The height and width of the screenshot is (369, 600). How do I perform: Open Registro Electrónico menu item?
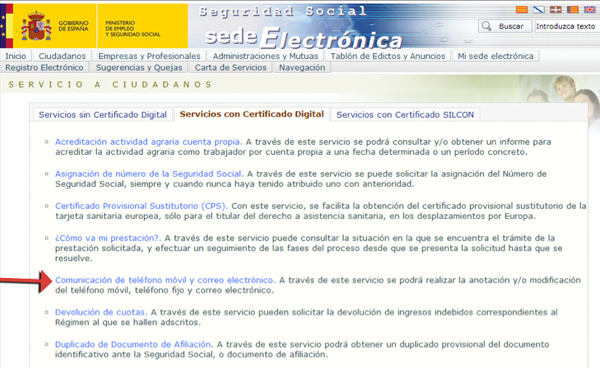44,67
